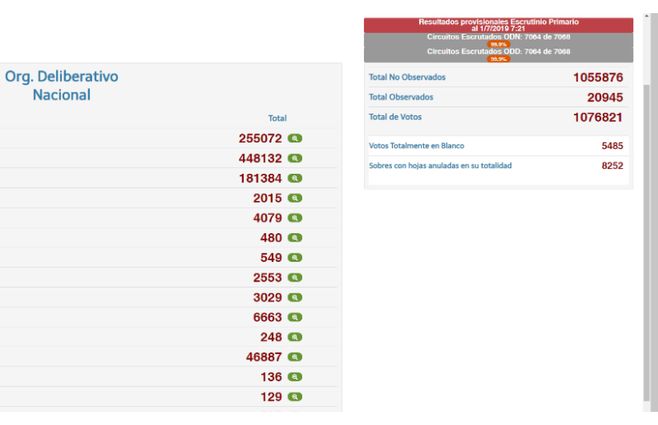Click the magnifier icon beside 46887

point(295,356)
